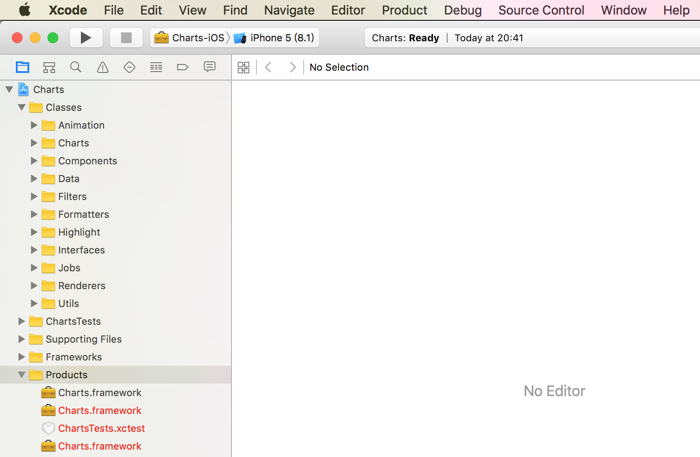Open the Report navigator speech-bubble icon
The height and width of the screenshot is (457, 700).
(x=209, y=67)
